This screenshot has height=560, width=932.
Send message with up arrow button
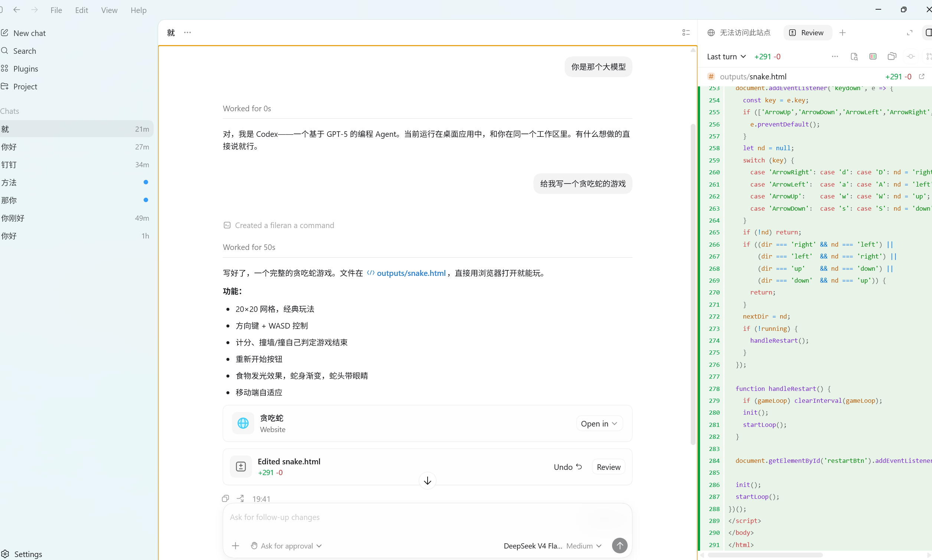coord(620,546)
